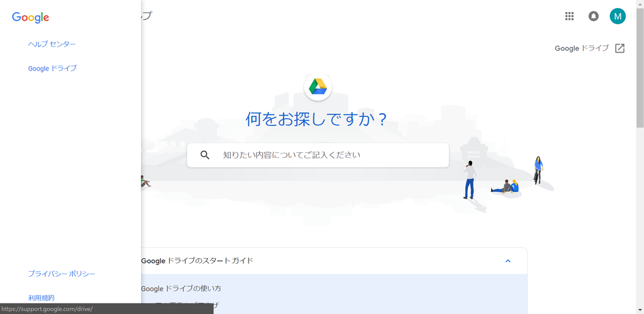644x314 pixels.
Task: Collapse the Google ドライブのスタート ガイド chevron
Action: pyautogui.click(x=508, y=261)
